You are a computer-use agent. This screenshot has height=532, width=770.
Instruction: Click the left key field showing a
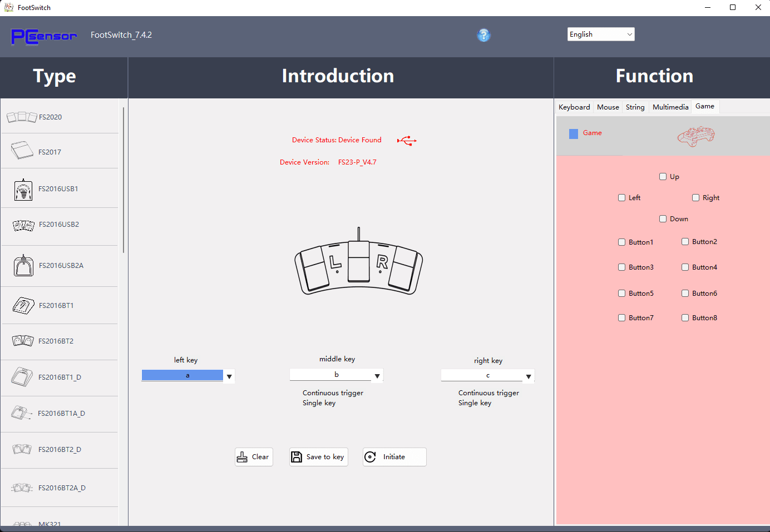(x=182, y=375)
